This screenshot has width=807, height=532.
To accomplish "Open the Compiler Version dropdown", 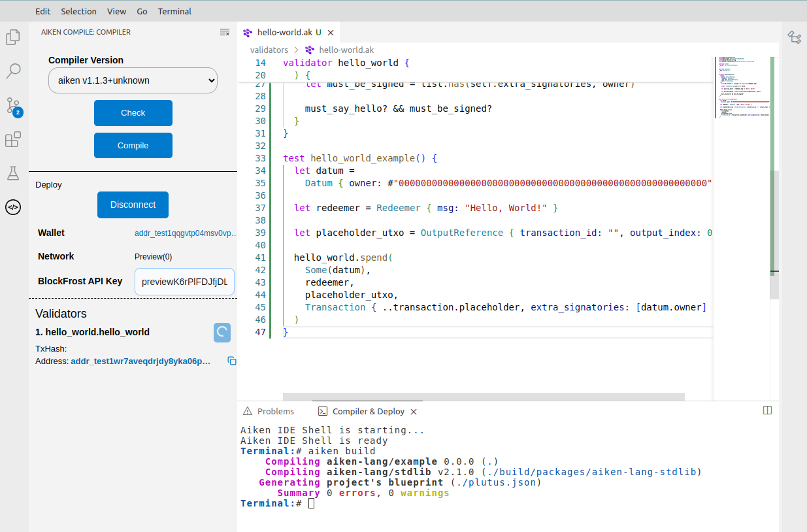I will [133, 80].
